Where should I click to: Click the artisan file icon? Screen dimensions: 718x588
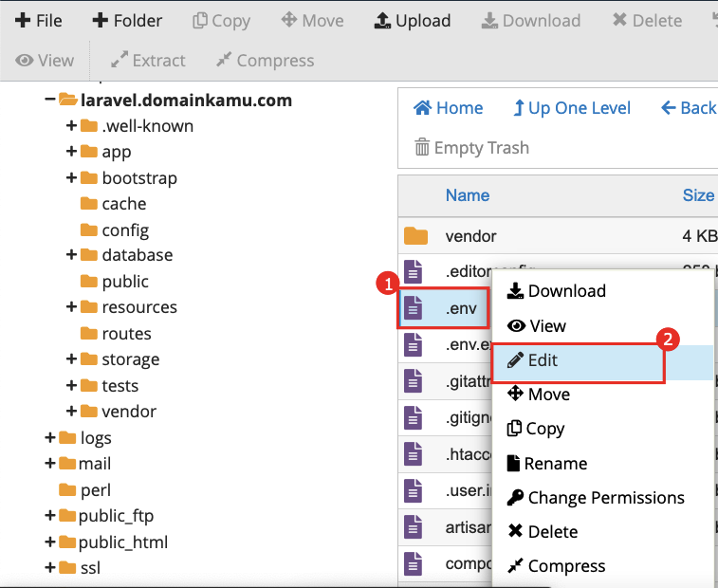(413, 527)
